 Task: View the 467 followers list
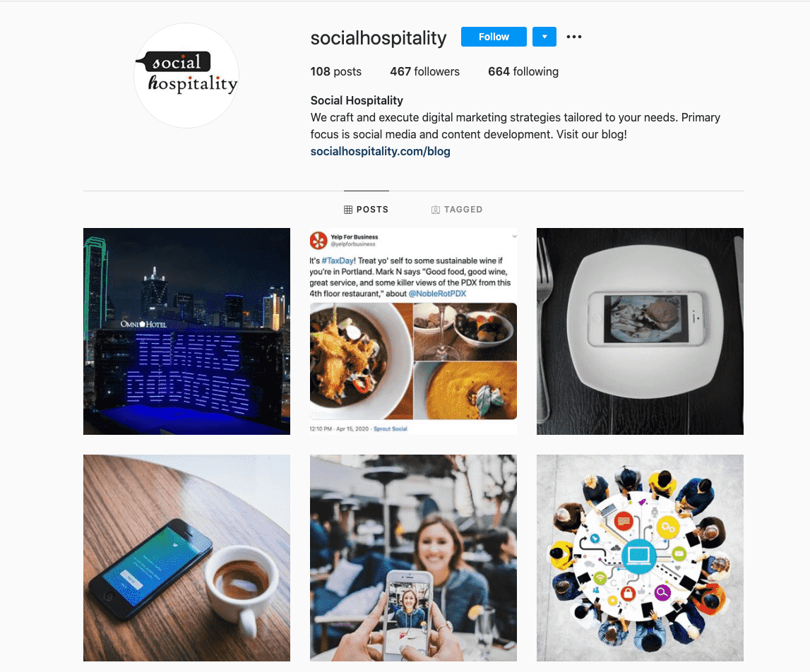pos(424,71)
